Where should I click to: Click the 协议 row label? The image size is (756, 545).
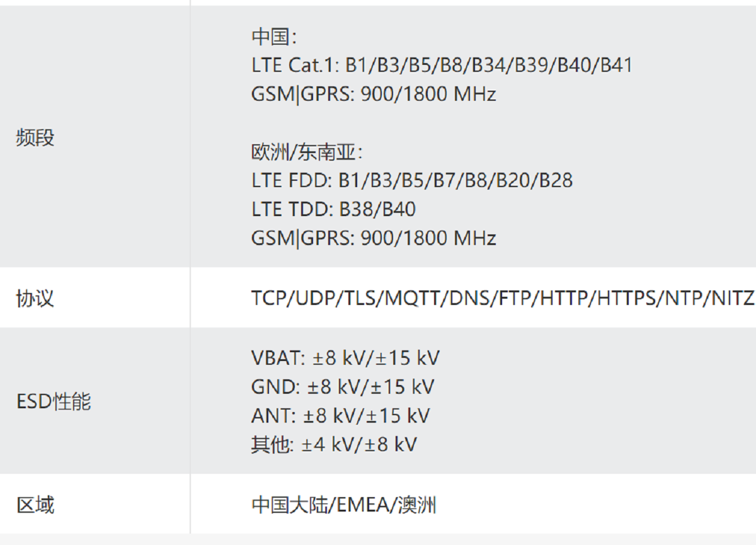pyautogui.click(x=35, y=298)
